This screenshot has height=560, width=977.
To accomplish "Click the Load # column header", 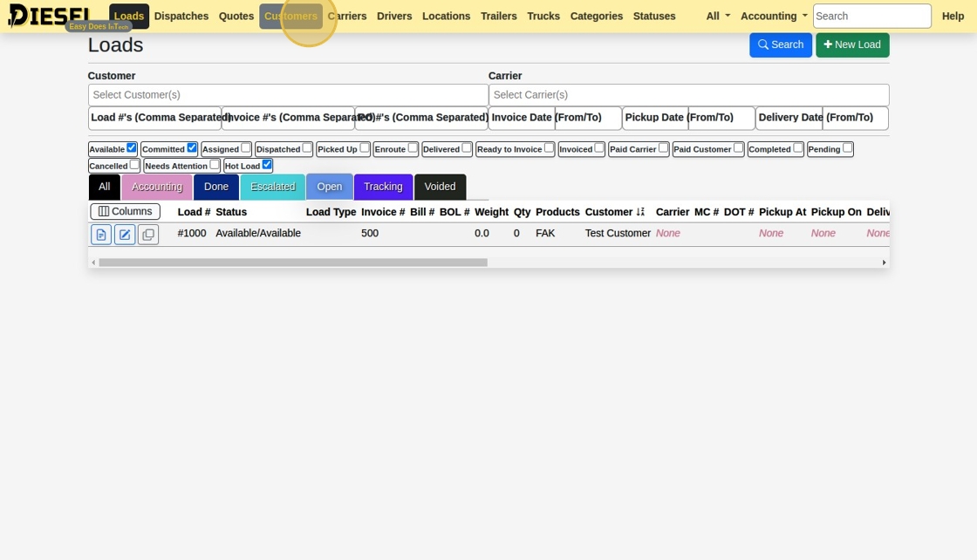I will tap(194, 212).
